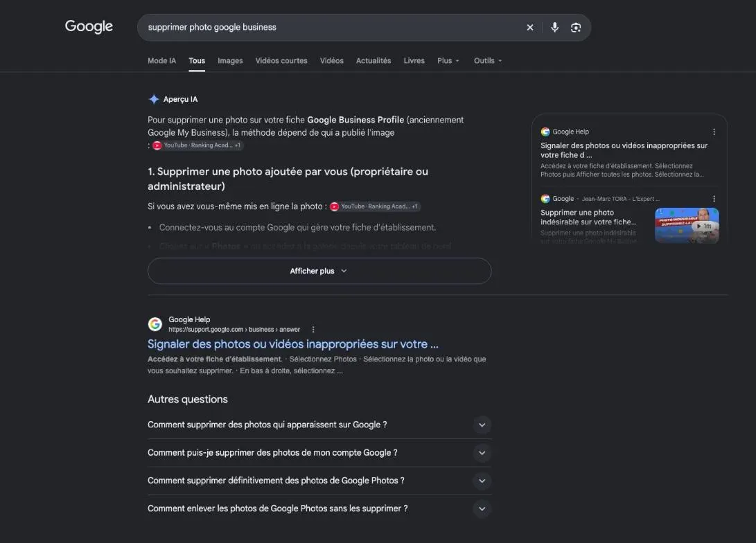This screenshot has width=756, height=543.
Task: Click the Aperçu IA sparkle icon
Action: tap(154, 99)
